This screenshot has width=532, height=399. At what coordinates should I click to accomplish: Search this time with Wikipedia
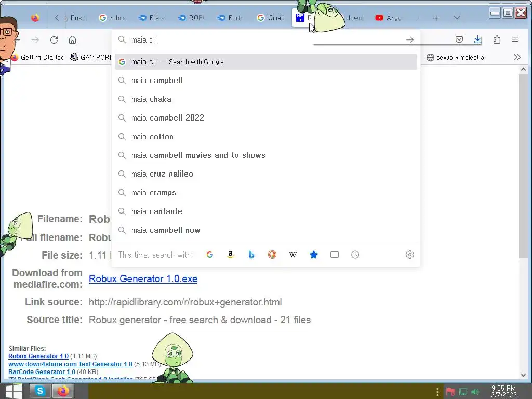click(293, 255)
